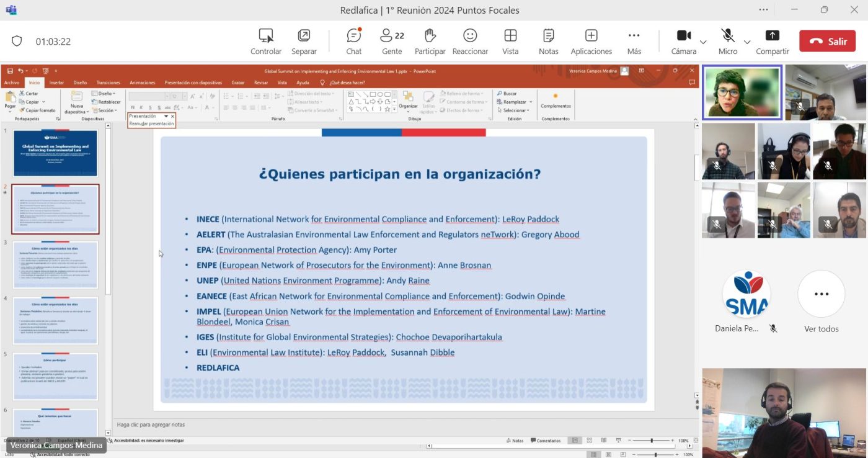
Task: Leave the meeting with Salir
Action: (828, 42)
